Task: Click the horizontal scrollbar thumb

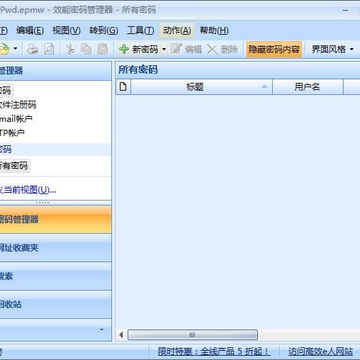Action: (192, 335)
